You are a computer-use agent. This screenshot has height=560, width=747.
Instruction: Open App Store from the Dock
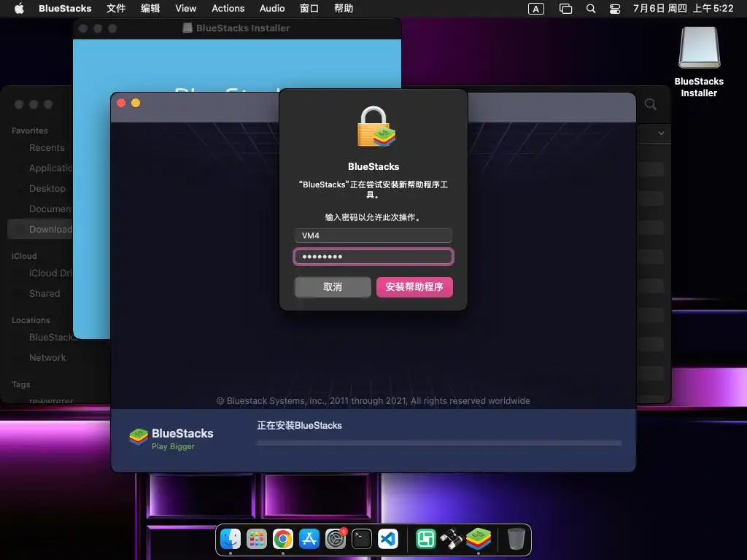[x=309, y=539]
